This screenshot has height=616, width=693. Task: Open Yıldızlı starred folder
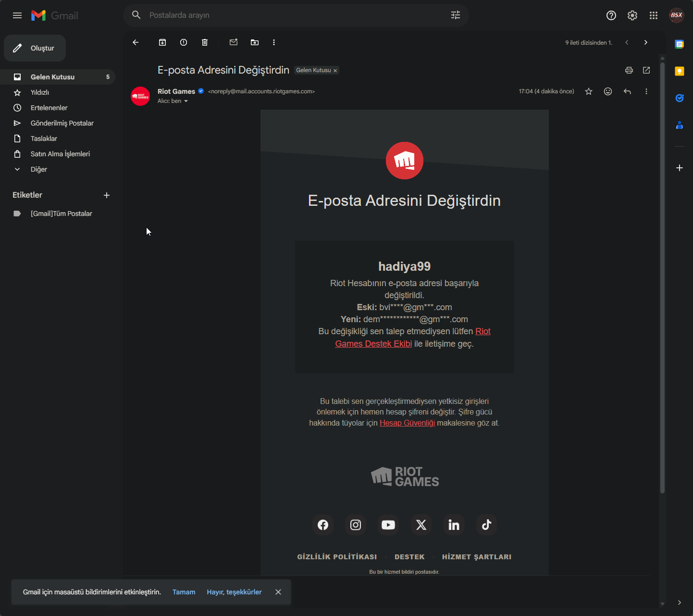(x=58, y=92)
